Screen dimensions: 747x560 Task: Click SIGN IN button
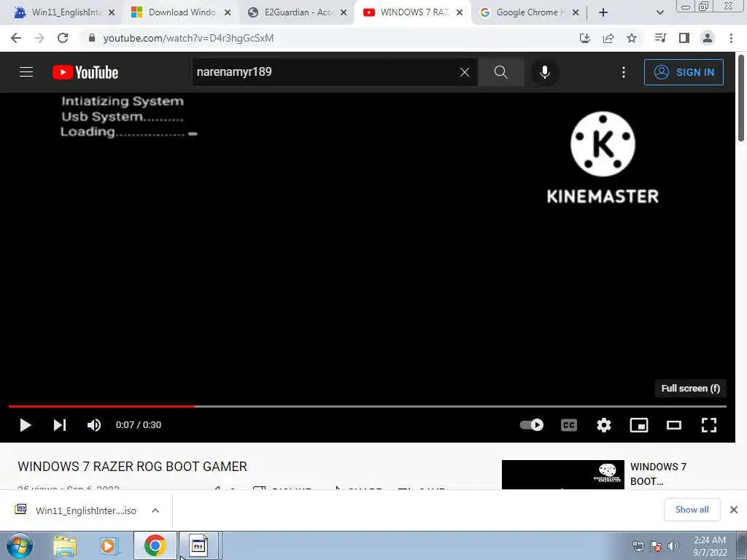[x=684, y=72]
